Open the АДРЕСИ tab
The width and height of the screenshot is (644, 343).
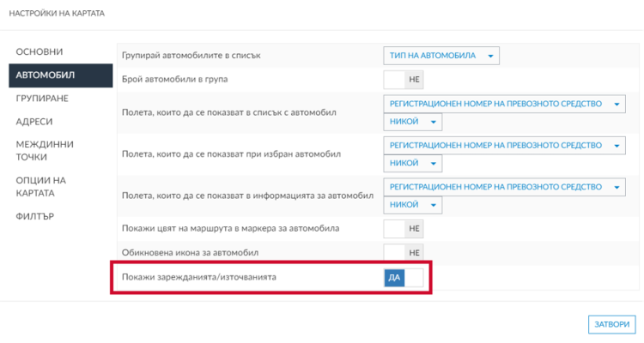pos(34,122)
